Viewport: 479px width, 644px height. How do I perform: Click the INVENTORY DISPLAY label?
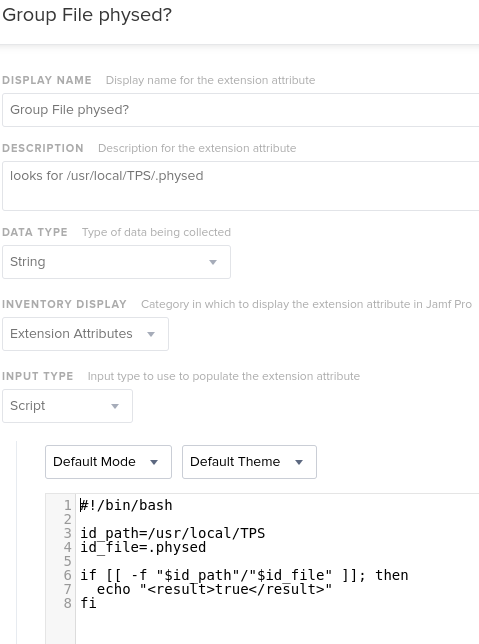pos(64,304)
